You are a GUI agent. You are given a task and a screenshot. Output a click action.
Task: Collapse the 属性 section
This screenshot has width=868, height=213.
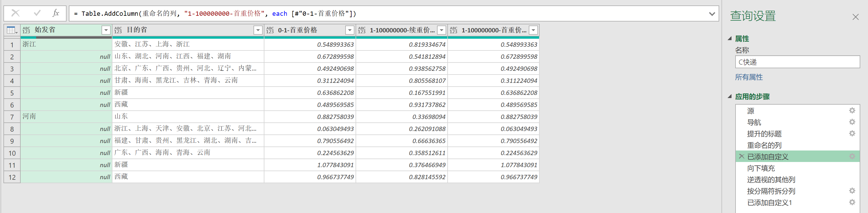(x=730, y=38)
